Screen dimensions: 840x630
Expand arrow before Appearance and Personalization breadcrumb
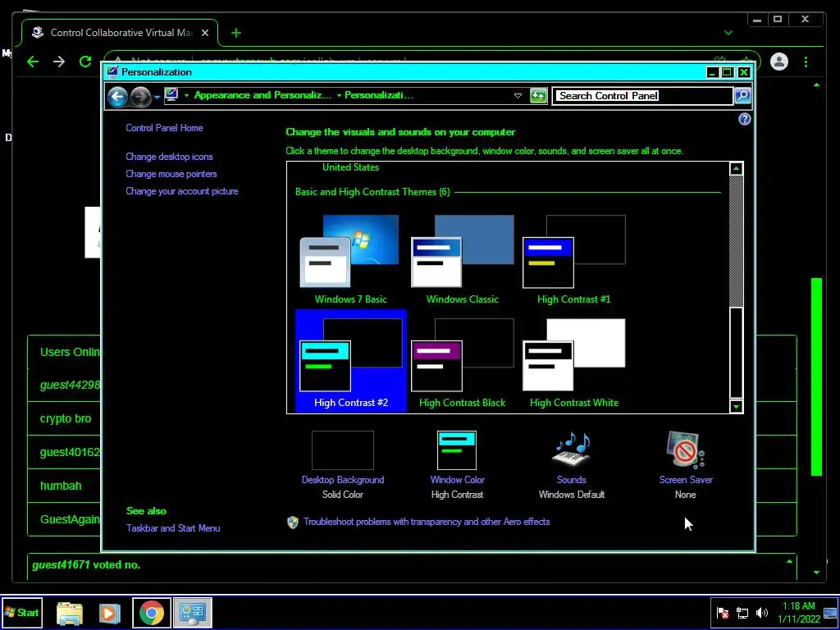pos(186,95)
